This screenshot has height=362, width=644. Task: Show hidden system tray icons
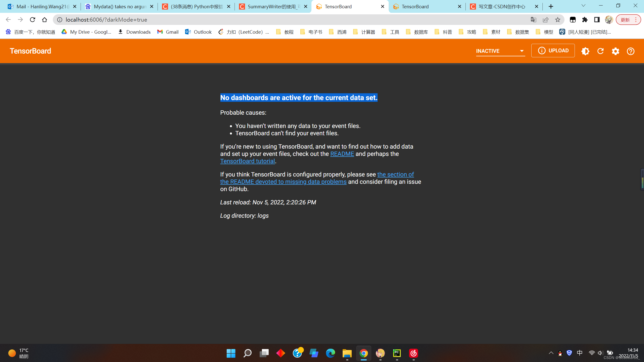tap(551, 353)
